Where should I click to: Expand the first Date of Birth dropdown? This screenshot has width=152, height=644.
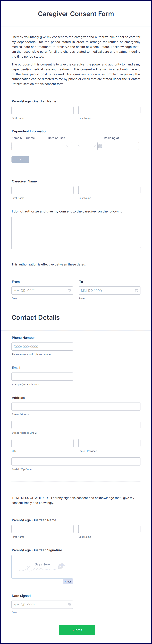59,146
